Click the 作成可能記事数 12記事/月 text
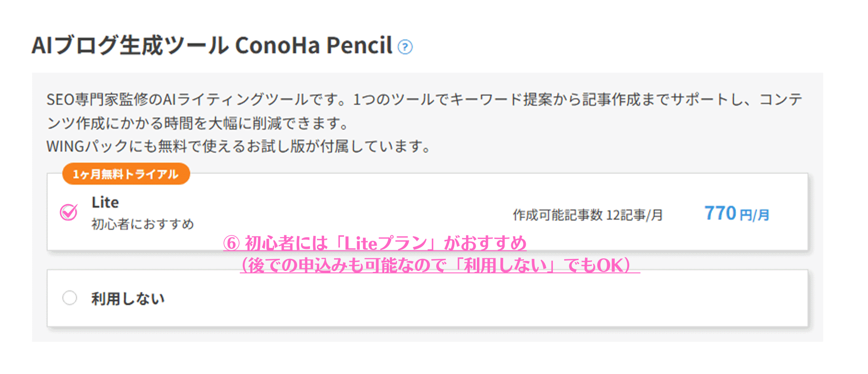 pos(588,215)
